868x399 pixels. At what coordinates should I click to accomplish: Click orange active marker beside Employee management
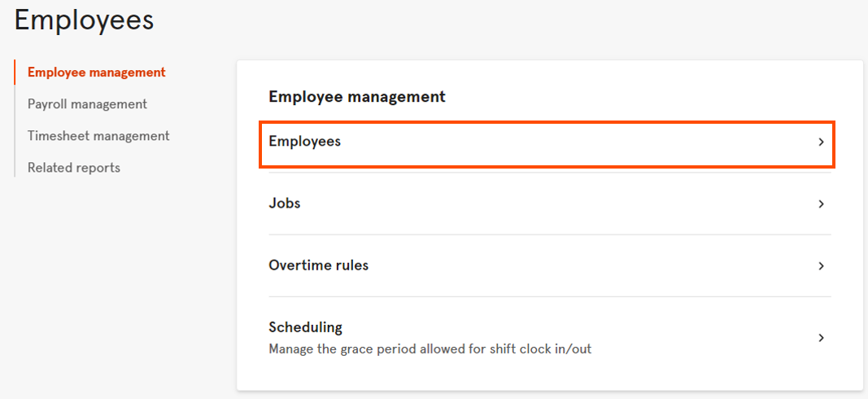15,72
